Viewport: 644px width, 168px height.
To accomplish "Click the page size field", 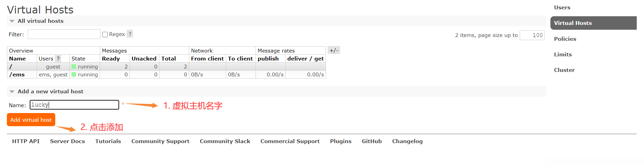I will 532,35.
